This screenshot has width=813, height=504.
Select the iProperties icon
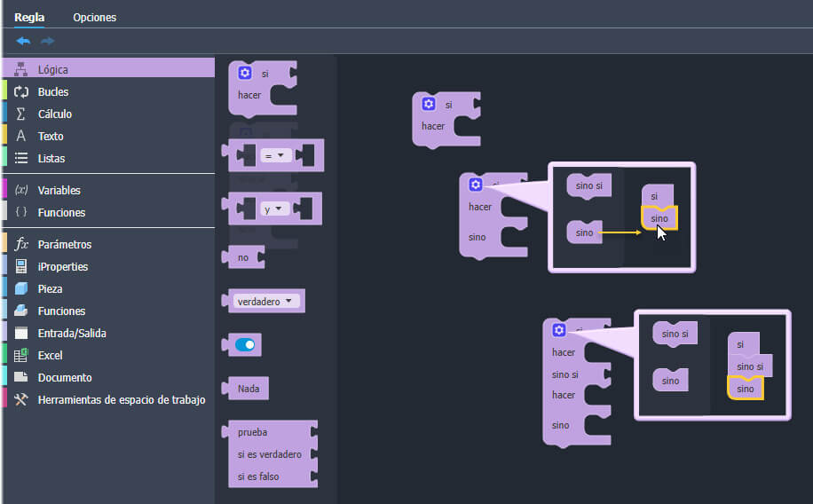[x=20, y=266]
